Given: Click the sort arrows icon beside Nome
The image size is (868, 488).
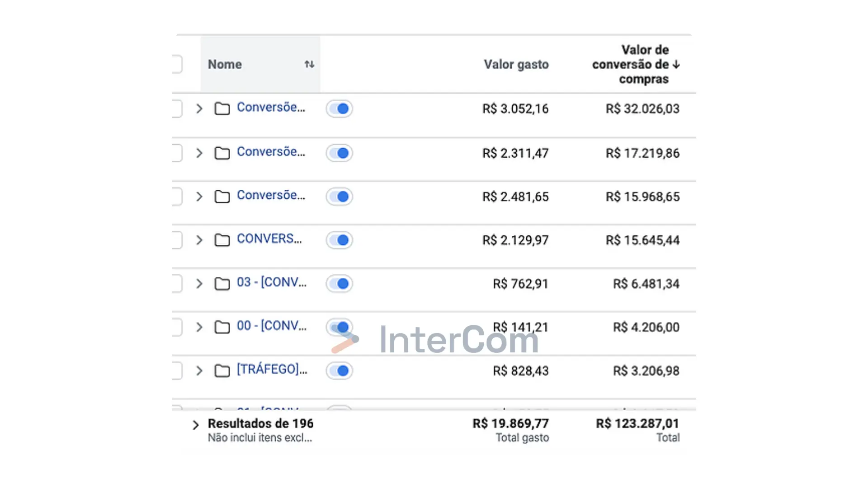Looking at the screenshot, I should [x=309, y=64].
